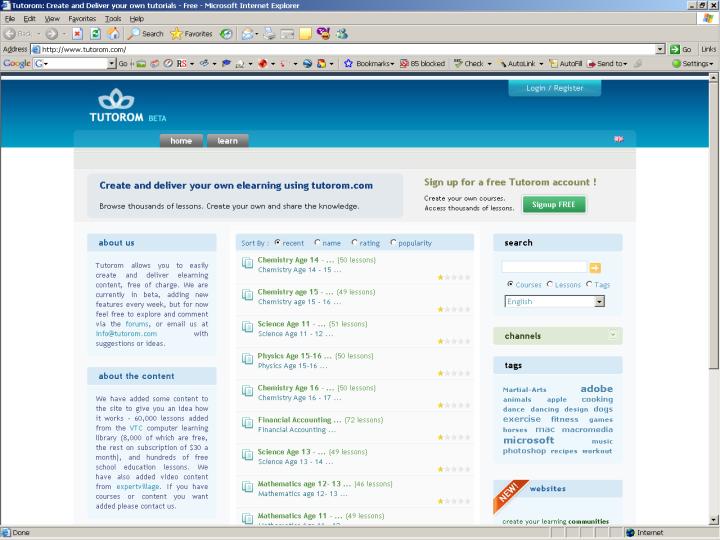Click the Mail envelope toolbar icon
The height and width of the screenshot is (540, 720).
pos(247,34)
